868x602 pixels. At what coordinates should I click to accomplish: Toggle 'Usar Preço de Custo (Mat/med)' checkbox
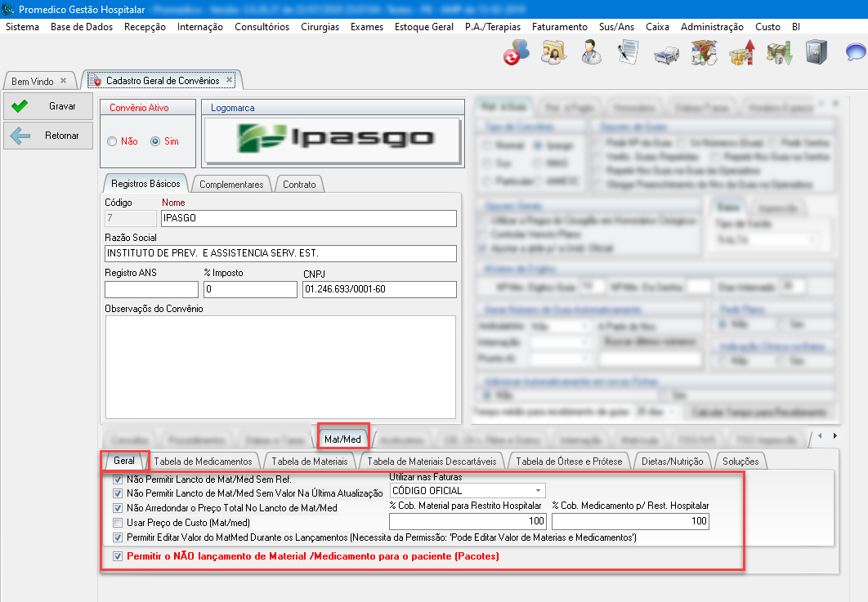tap(119, 523)
